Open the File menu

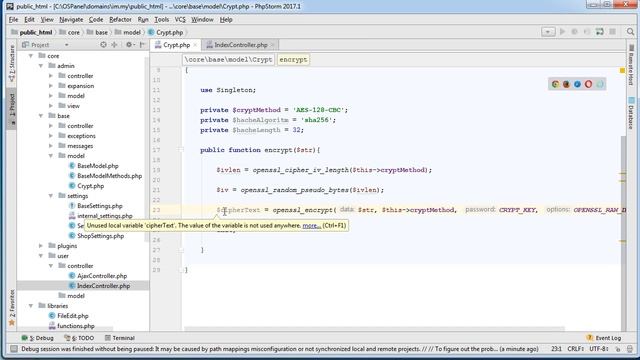pyautogui.click(x=13, y=20)
